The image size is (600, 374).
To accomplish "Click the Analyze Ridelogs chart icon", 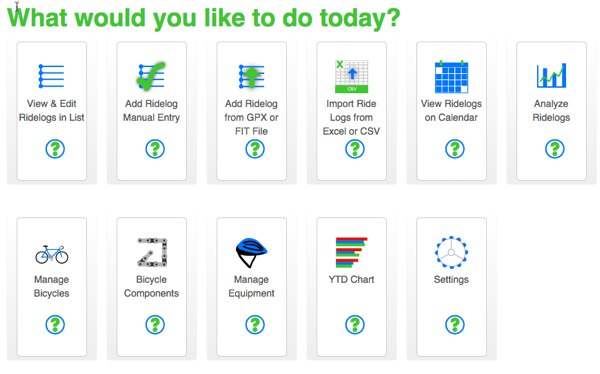I will [x=551, y=75].
